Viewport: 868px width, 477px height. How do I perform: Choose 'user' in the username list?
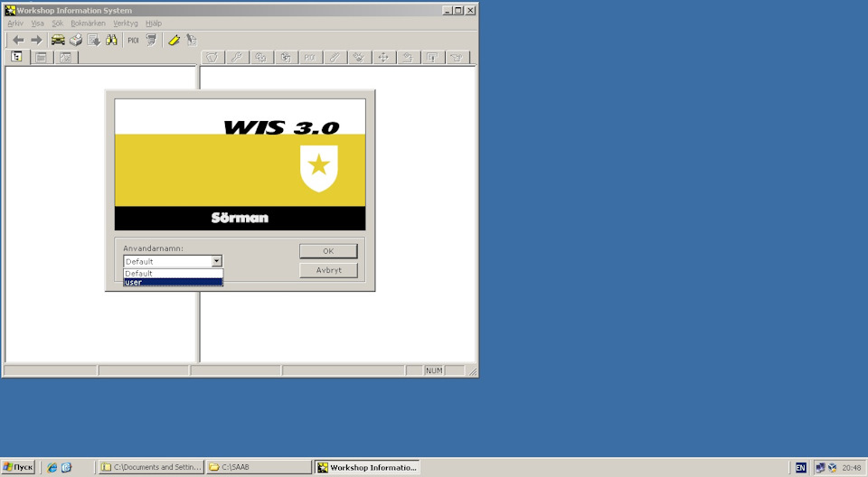point(173,282)
